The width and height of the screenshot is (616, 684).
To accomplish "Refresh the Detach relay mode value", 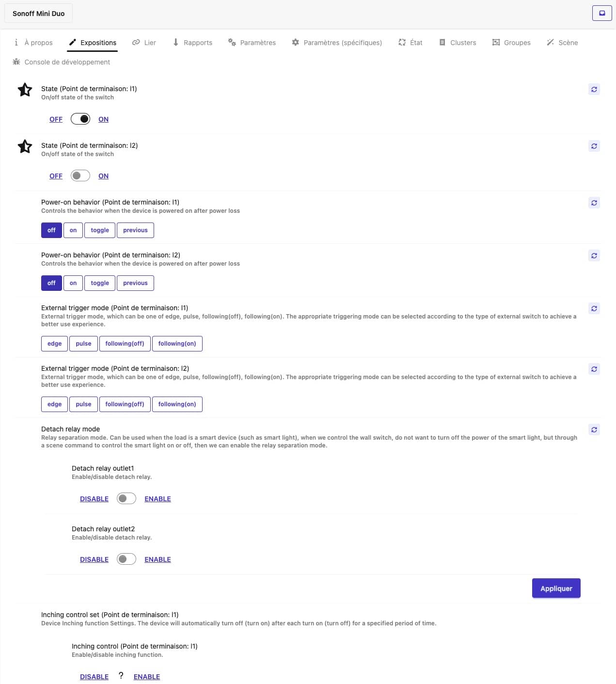I will 594,429.
